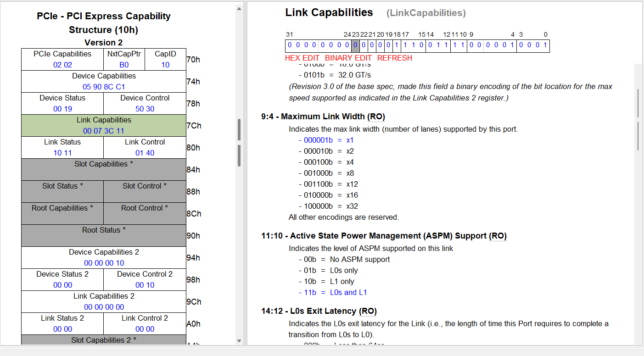Click the '010000b = x16' encoding row
This screenshot has width=644, height=356.
tap(328, 195)
